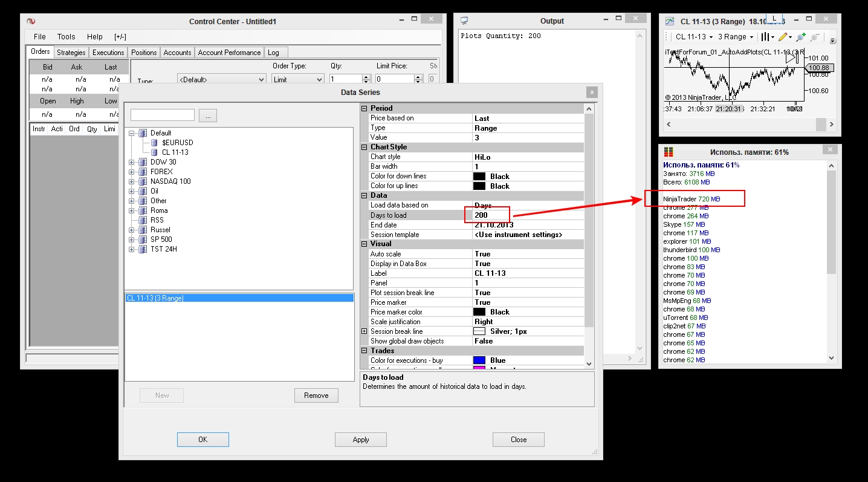Switch to the Account Performance tab

point(229,53)
